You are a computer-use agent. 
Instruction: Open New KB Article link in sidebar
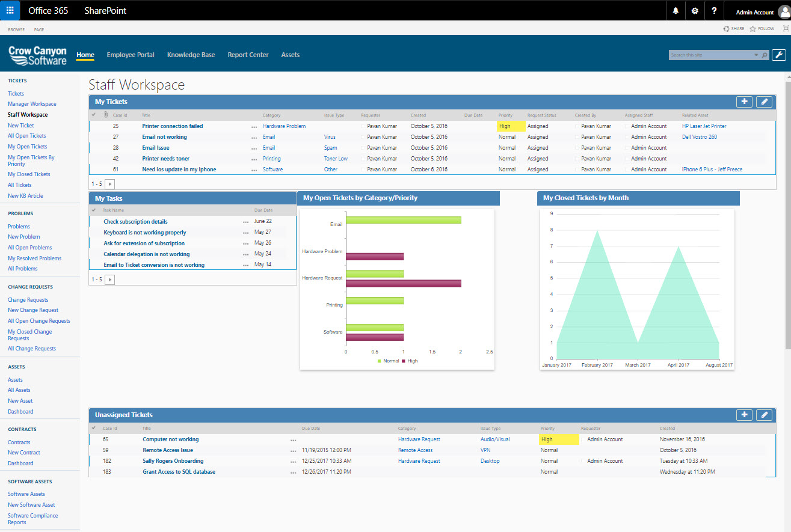[25, 196]
